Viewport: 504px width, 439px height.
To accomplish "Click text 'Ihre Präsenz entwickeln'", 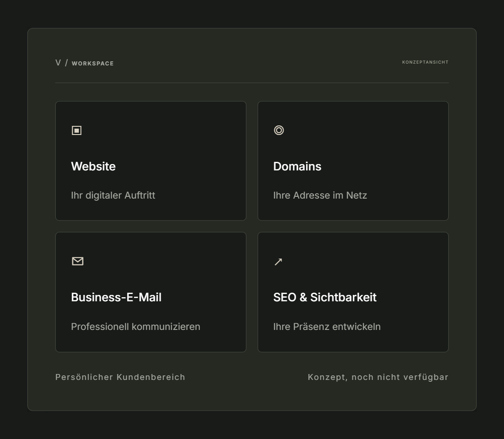I will click(326, 326).
